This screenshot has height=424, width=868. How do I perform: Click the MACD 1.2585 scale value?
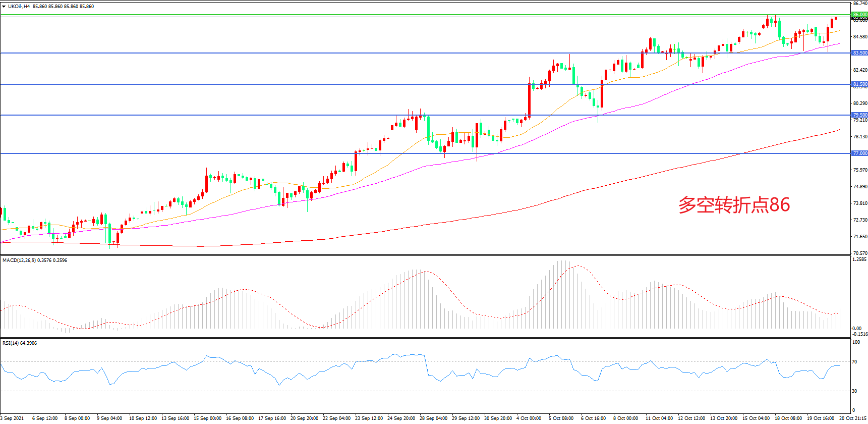pos(859,259)
